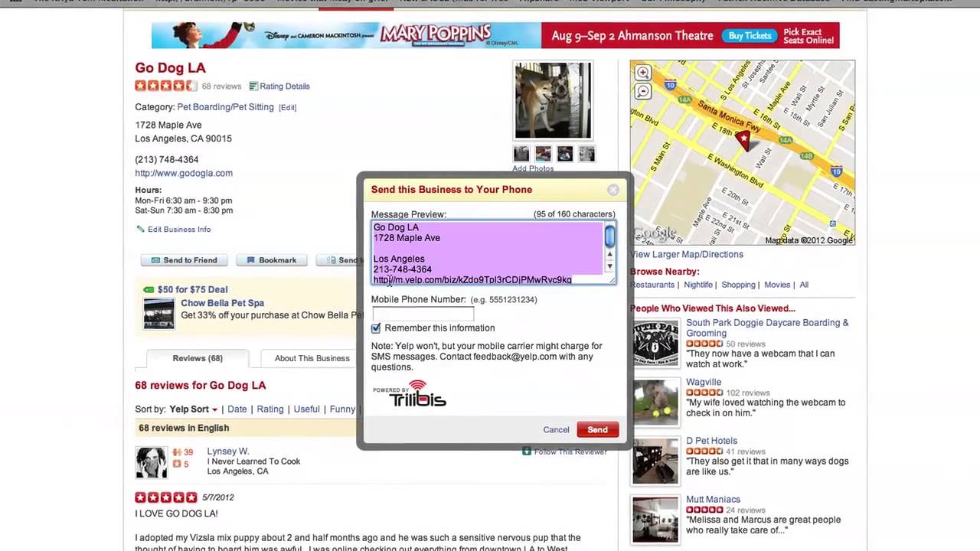Open South Park Doggie Daycare Boarding link
Image resolution: width=980 pixels, height=551 pixels.
(x=767, y=328)
